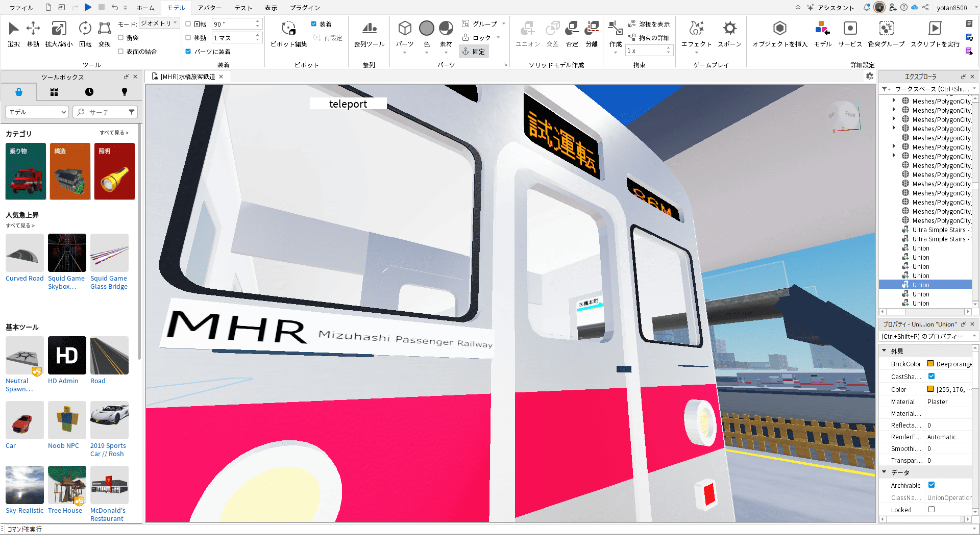Open the Curved Road toolbox item
The image size is (980, 551).
click(x=24, y=258)
